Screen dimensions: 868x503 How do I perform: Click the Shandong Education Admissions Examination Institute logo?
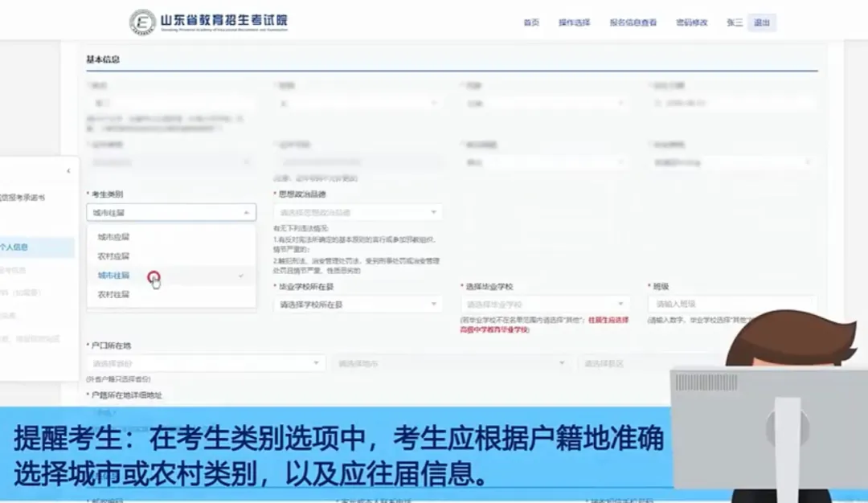coord(209,22)
